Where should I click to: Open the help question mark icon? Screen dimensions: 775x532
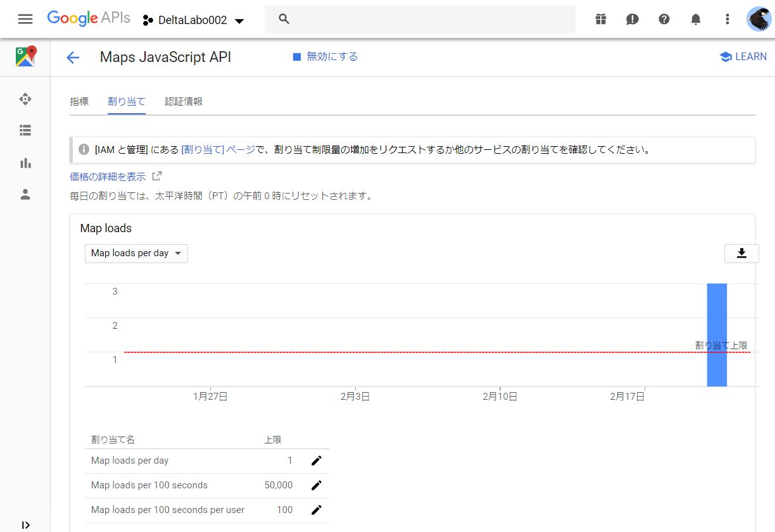tap(664, 19)
